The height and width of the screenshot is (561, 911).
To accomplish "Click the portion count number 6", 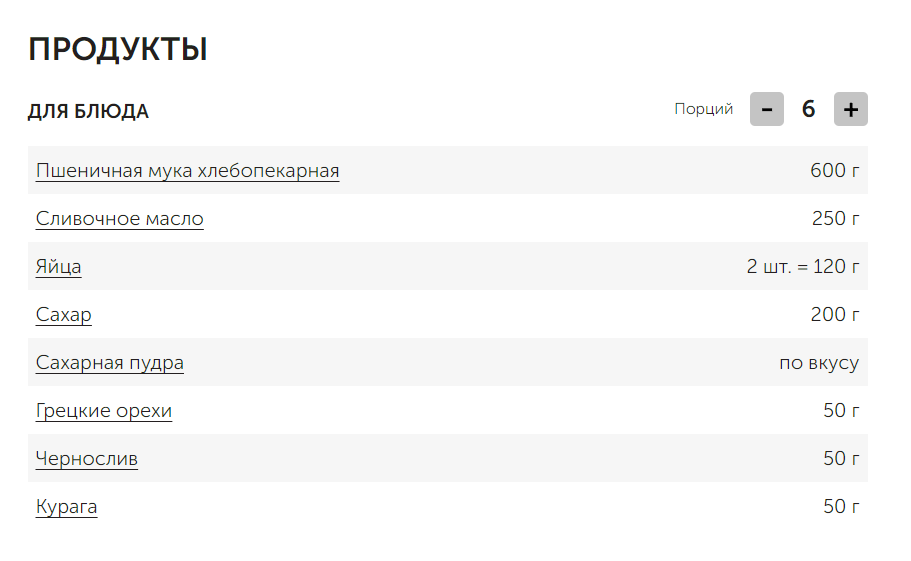I will coord(808,109).
